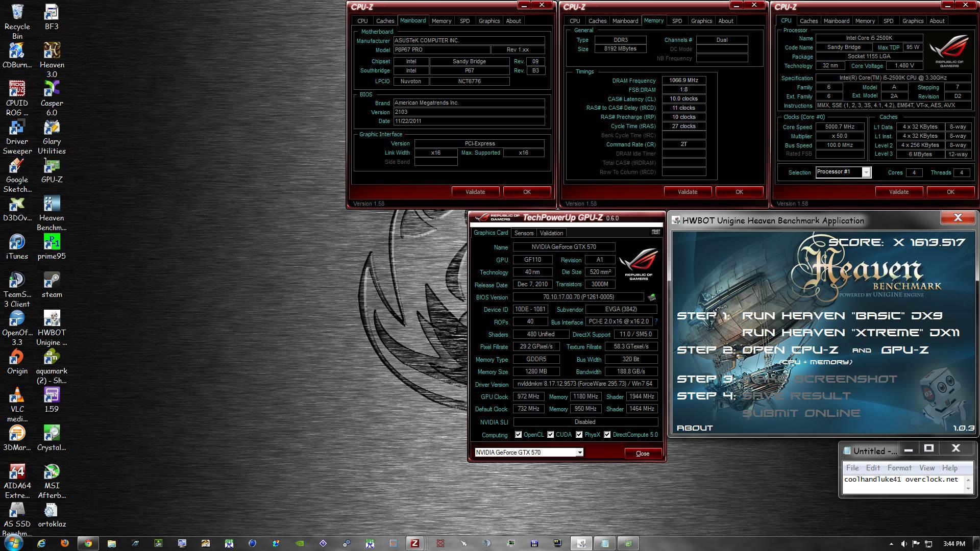The height and width of the screenshot is (551, 980).
Task: Switch to SPD tab in Mainboard CPU-Z window
Action: pos(464,21)
